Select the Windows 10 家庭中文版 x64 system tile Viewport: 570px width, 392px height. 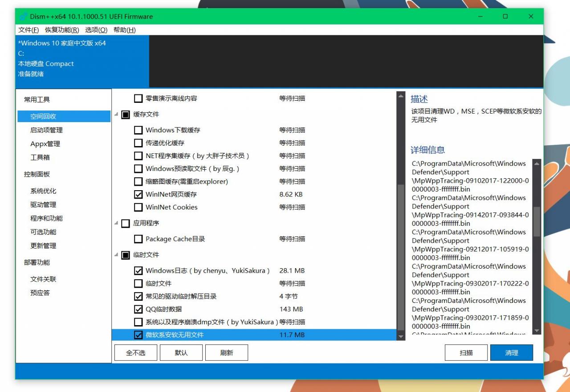[x=82, y=61]
